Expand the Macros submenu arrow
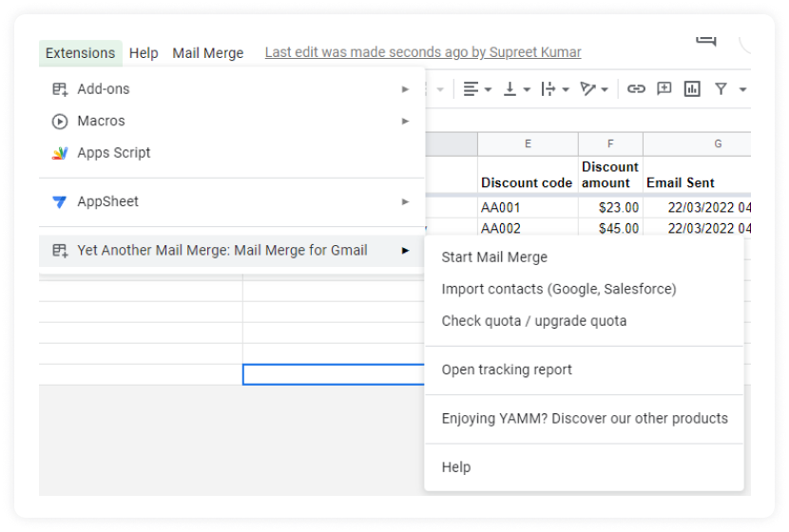 (405, 122)
